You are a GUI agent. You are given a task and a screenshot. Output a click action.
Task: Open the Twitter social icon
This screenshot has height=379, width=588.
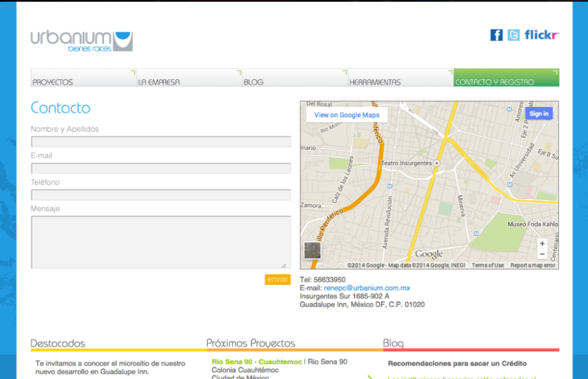[x=513, y=35]
